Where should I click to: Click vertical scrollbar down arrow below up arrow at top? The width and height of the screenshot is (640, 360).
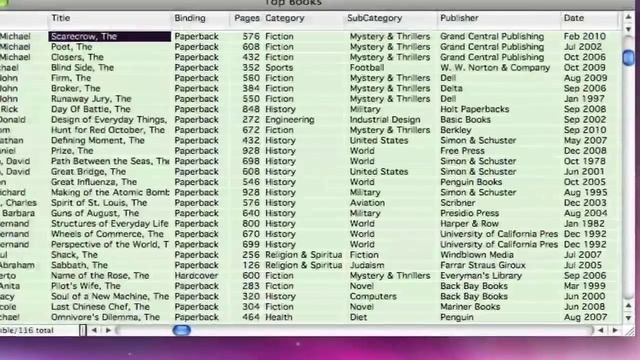point(628,29)
